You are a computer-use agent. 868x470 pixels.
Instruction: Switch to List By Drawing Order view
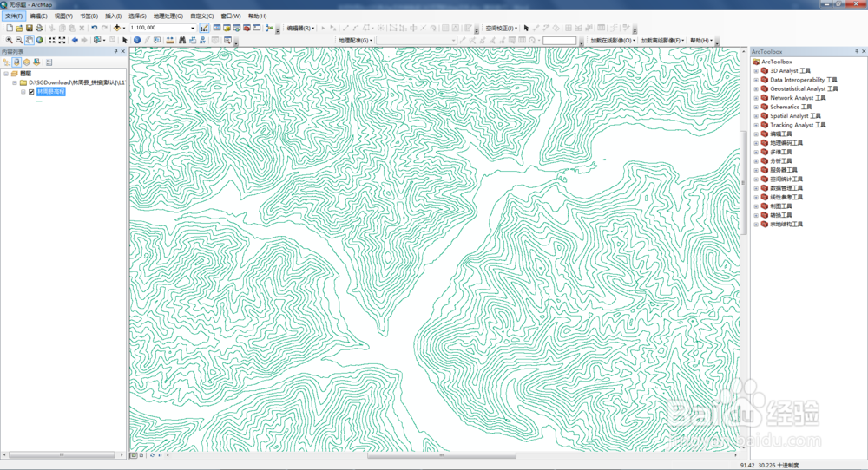click(7, 62)
